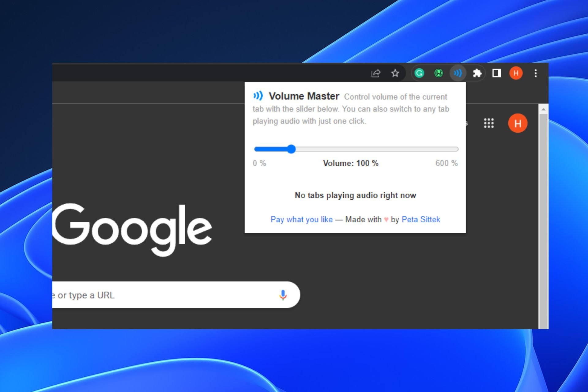588x392 pixels.
Task: Open the Google apps grid
Action: [489, 123]
